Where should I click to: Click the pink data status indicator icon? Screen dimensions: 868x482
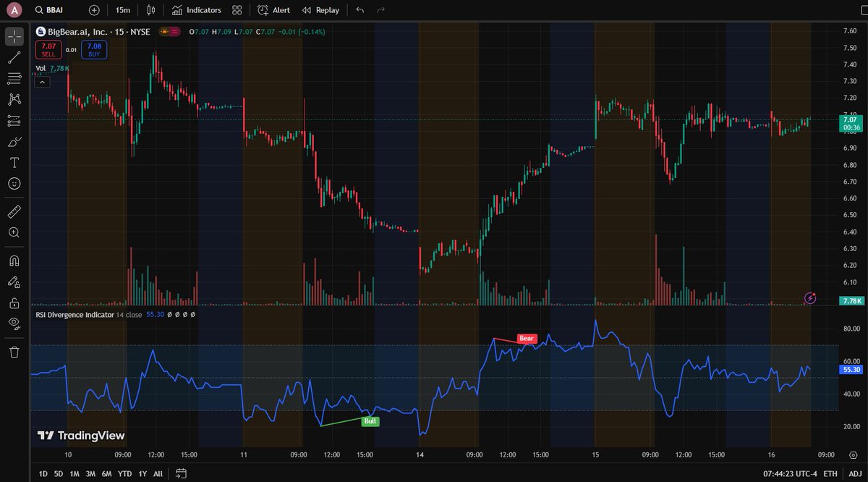point(176,32)
